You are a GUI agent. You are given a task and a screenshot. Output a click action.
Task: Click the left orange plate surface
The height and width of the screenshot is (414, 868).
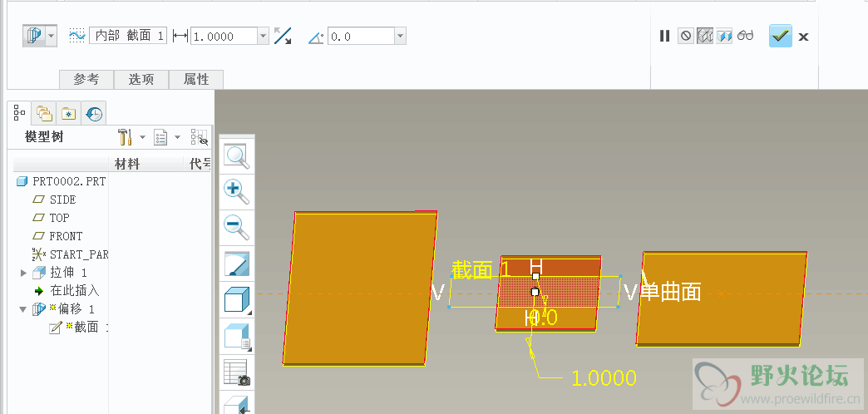click(360, 288)
